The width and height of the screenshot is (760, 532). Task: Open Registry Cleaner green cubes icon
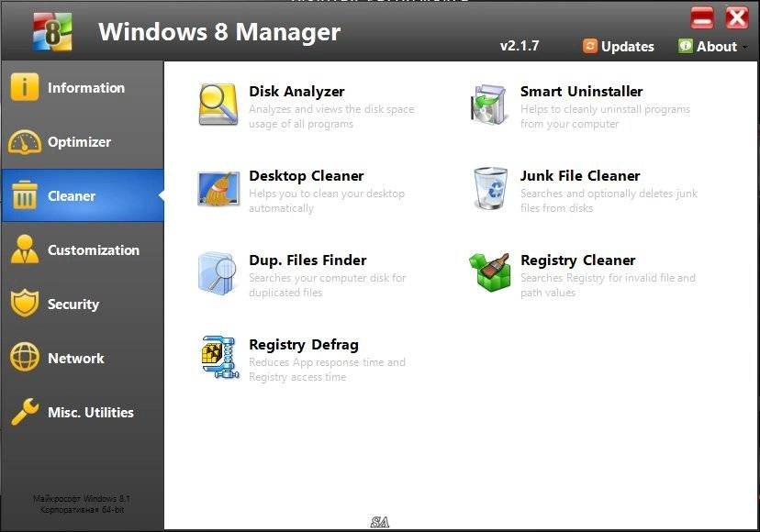pyautogui.click(x=489, y=272)
